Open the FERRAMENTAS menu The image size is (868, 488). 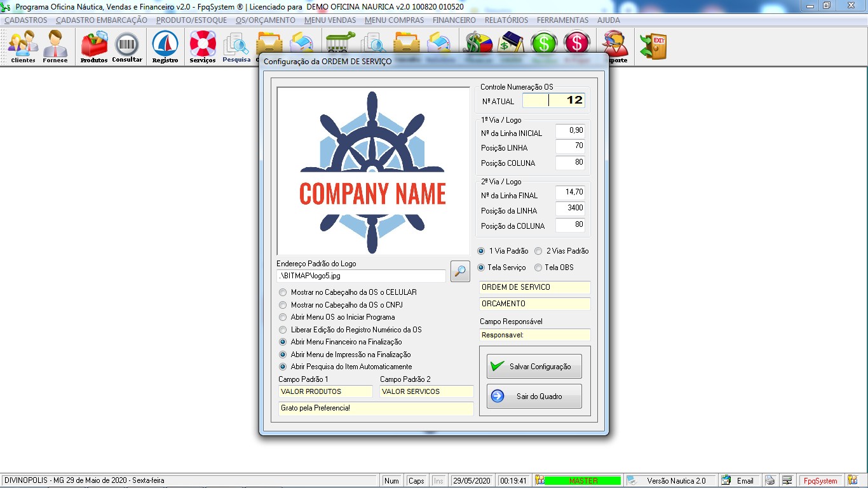pyautogui.click(x=563, y=20)
